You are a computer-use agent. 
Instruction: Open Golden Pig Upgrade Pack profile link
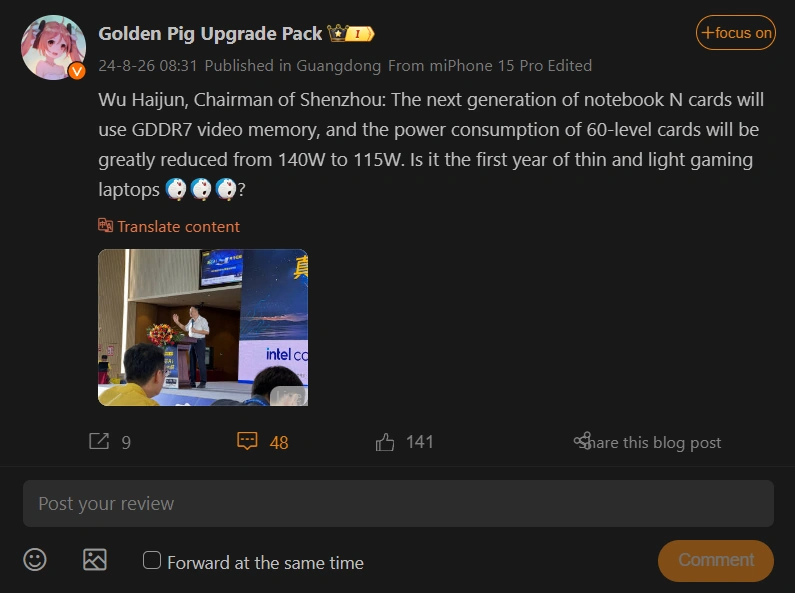(210, 33)
